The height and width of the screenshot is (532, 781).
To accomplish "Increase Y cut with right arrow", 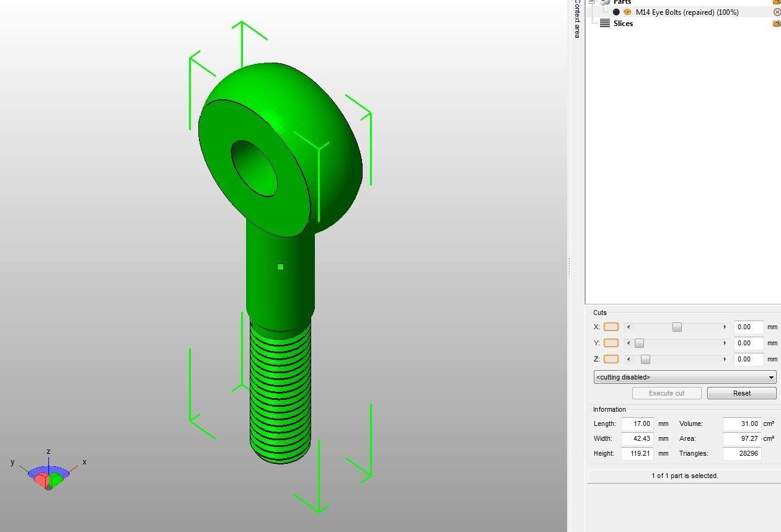I will click(725, 343).
